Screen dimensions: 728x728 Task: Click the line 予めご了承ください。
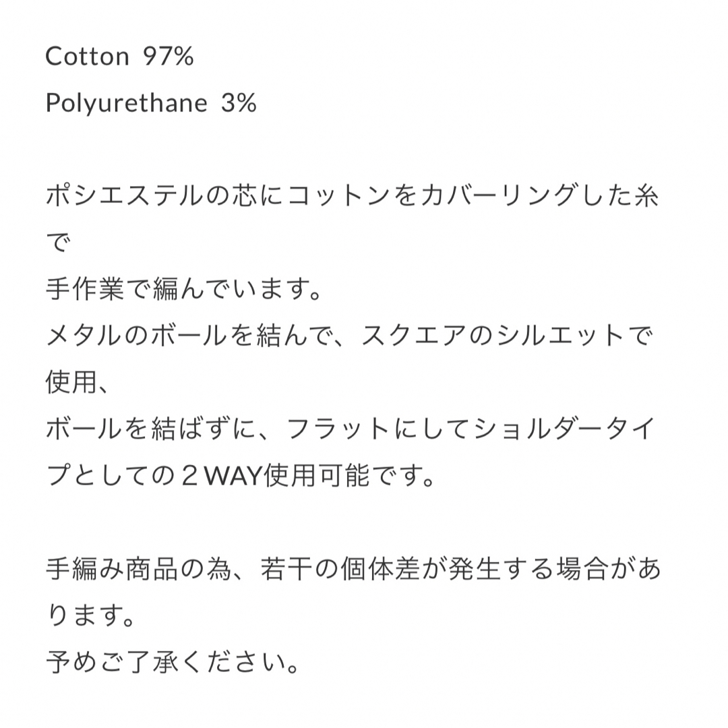tap(173, 662)
